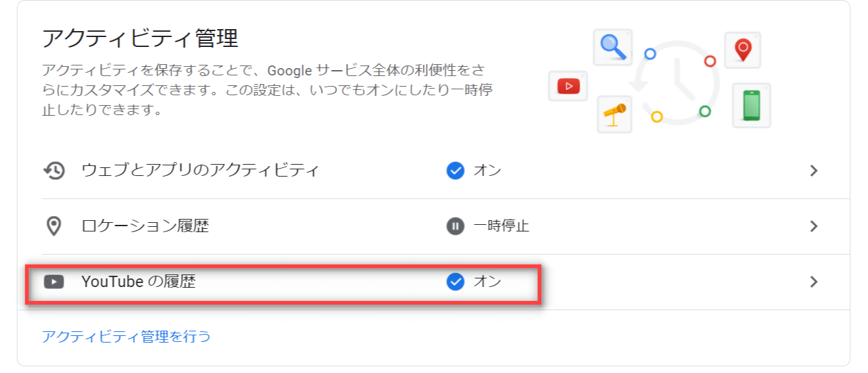Click the green smartphone illustration tile
This screenshot has height=373, width=868.
(752, 105)
